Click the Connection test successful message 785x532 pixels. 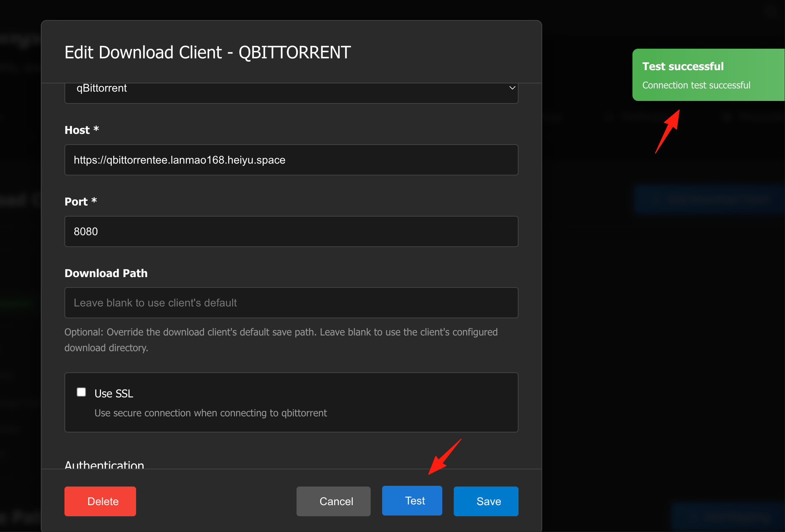(x=696, y=85)
